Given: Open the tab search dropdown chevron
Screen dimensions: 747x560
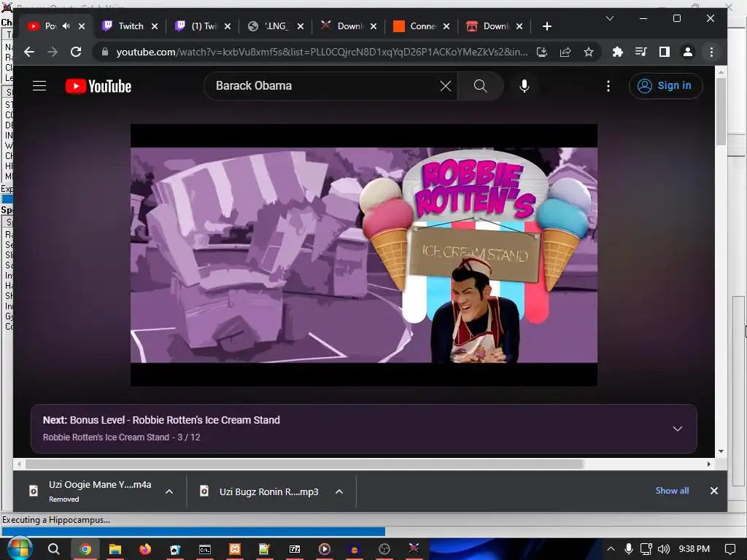Looking at the screenshot, I should point(609,18).
